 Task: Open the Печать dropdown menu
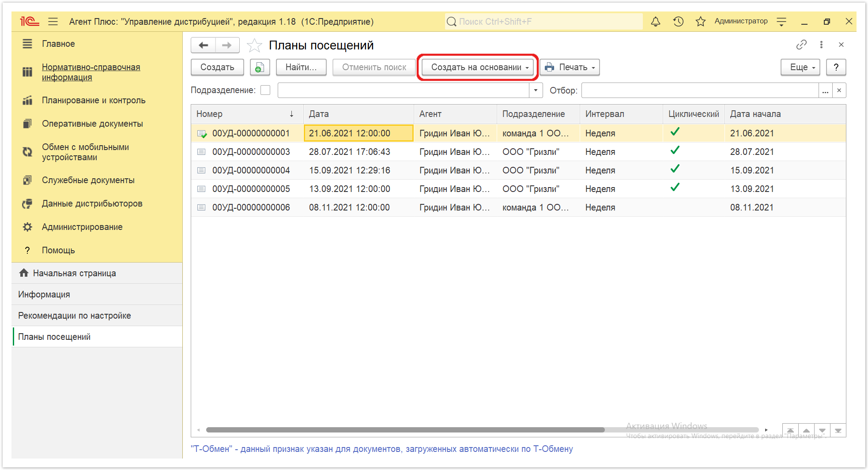click(x=570, y=68)
